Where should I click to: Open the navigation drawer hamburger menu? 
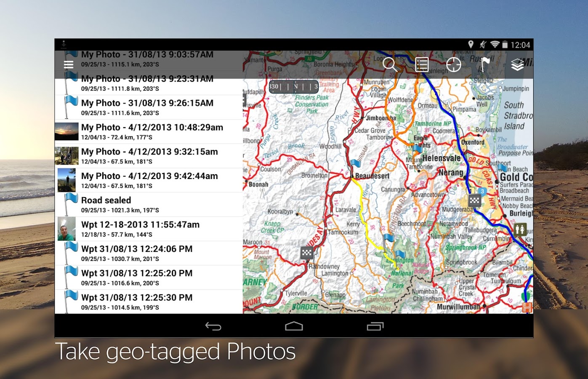(x=68, y=64)
